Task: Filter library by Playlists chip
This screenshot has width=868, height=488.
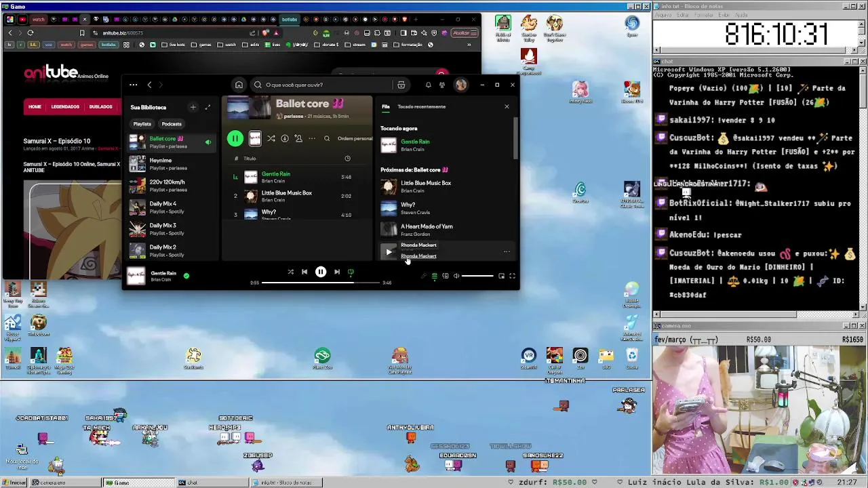Action: [142, 124]
